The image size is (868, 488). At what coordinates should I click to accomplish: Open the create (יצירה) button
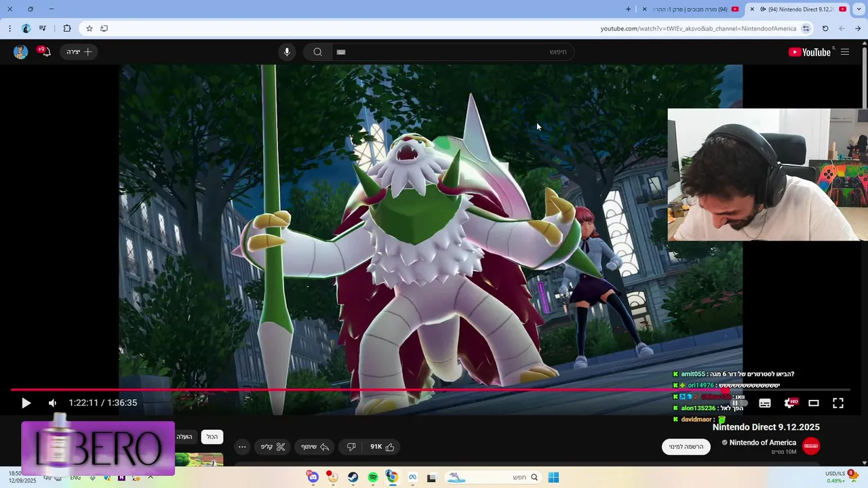(79, 52)
